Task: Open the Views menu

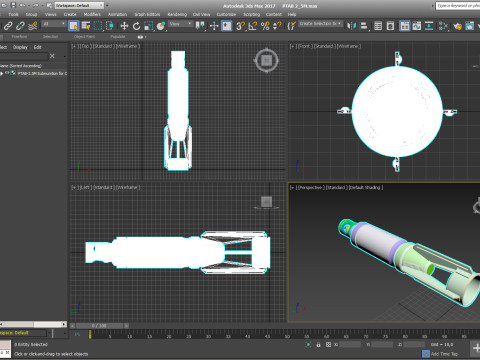Action: pyautogui.click(x=50, y=14)
